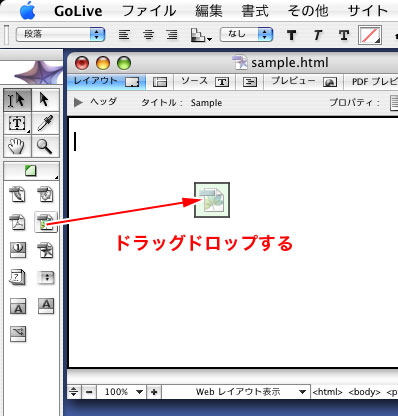This screenshot has width=398, height=416.
Task: Switch to the ソース tab
Action: [x=205, y=82]
